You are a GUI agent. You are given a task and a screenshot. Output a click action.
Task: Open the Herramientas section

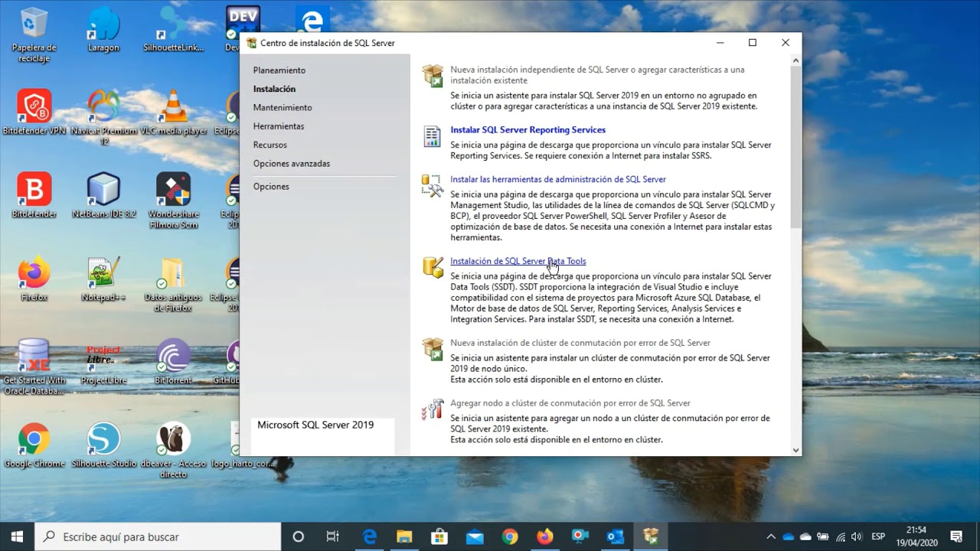279,126
